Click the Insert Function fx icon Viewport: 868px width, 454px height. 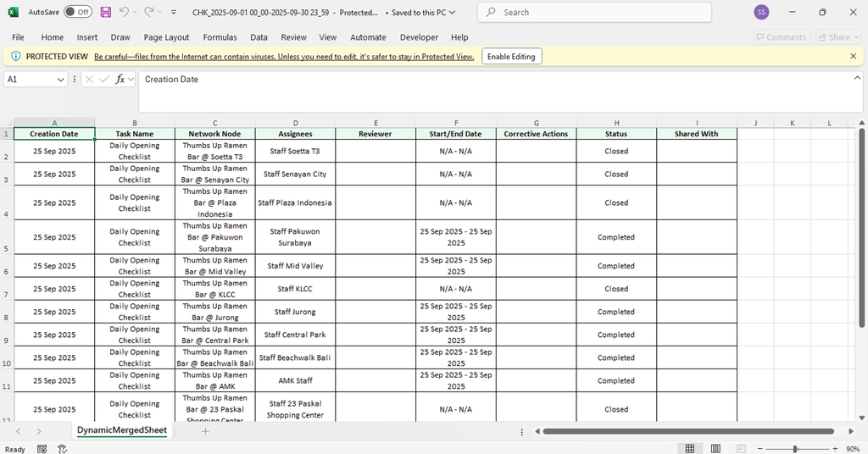click(120, 79)
